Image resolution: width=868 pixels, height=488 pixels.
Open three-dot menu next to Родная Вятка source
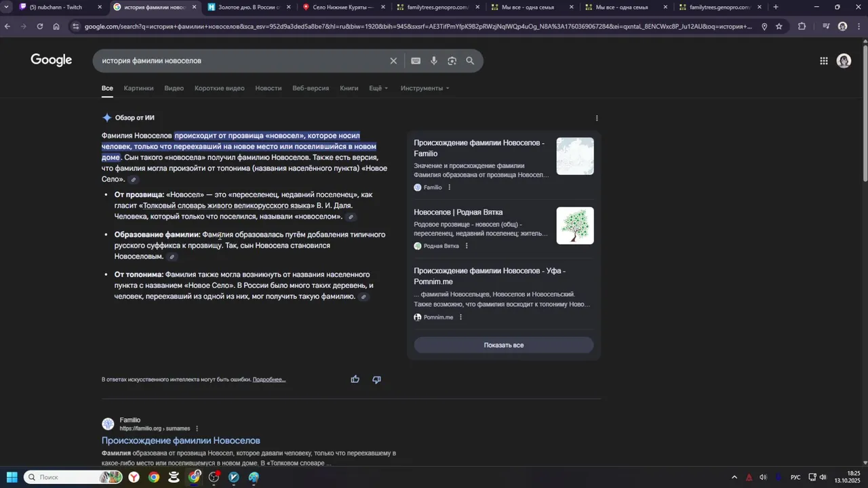tap(467, 246)
